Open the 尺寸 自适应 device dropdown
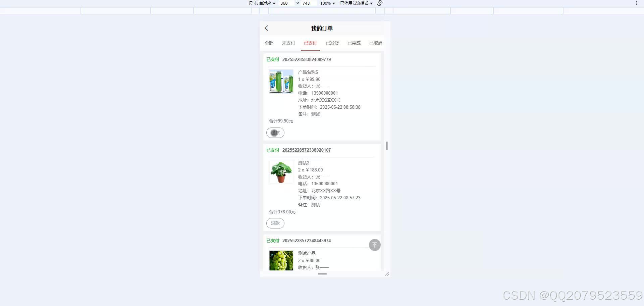The width and height of the screenshot is (644, 306). (262, 3)
